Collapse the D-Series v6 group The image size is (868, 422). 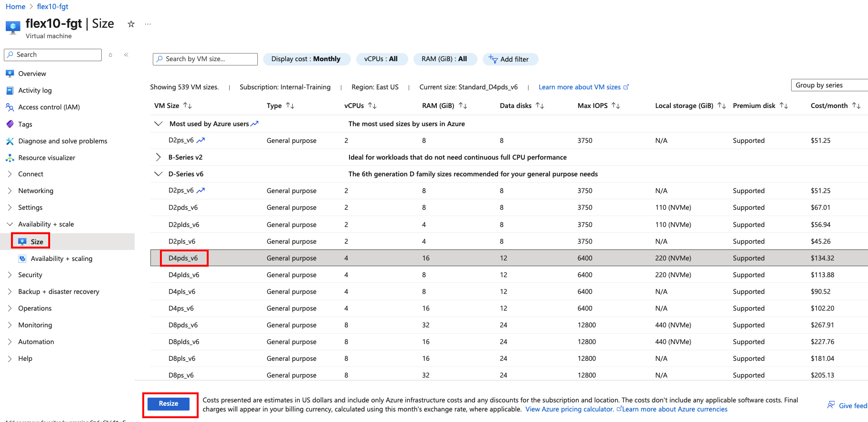tap(159, 174)
